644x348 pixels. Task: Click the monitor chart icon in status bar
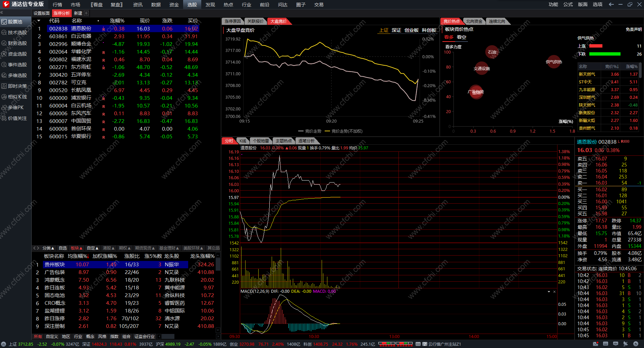coord(615,344)
